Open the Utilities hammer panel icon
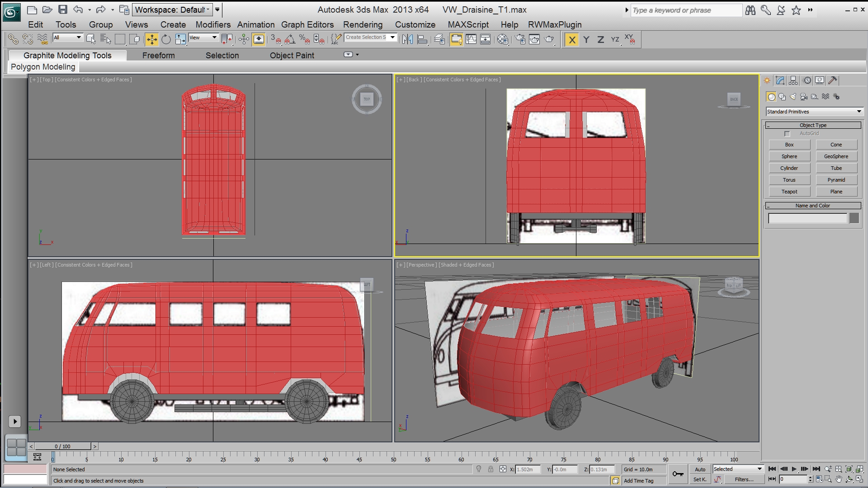 click(x=833, y=80)
